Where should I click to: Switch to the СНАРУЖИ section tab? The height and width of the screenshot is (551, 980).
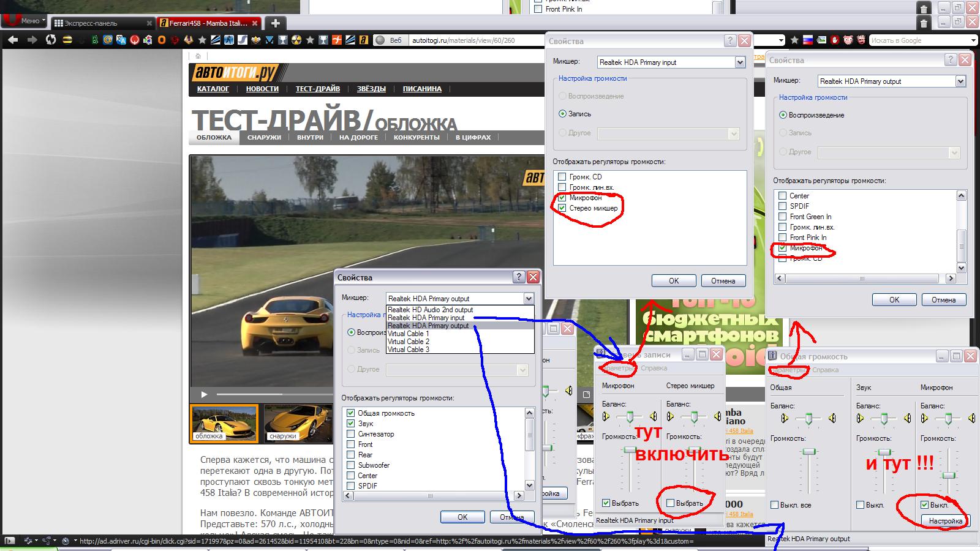click(x=264, y=137)
